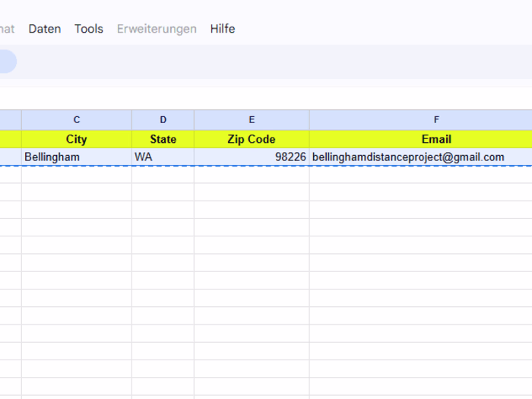
Task: Select column D header
Action: pos(163,120)
